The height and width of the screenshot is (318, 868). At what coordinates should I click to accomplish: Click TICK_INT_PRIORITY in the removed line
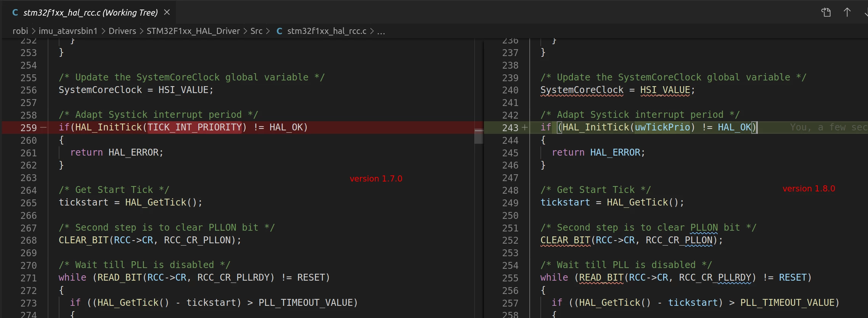[x=194, y=127]
